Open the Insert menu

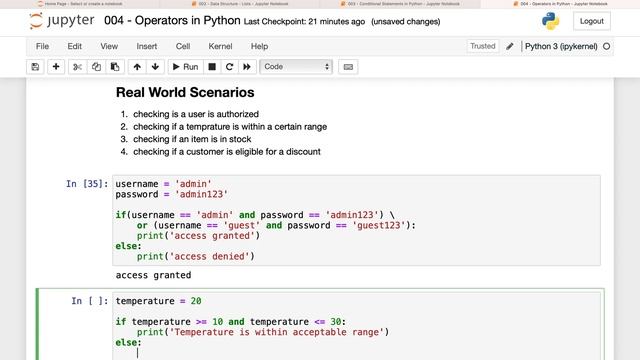coord(147,46)
